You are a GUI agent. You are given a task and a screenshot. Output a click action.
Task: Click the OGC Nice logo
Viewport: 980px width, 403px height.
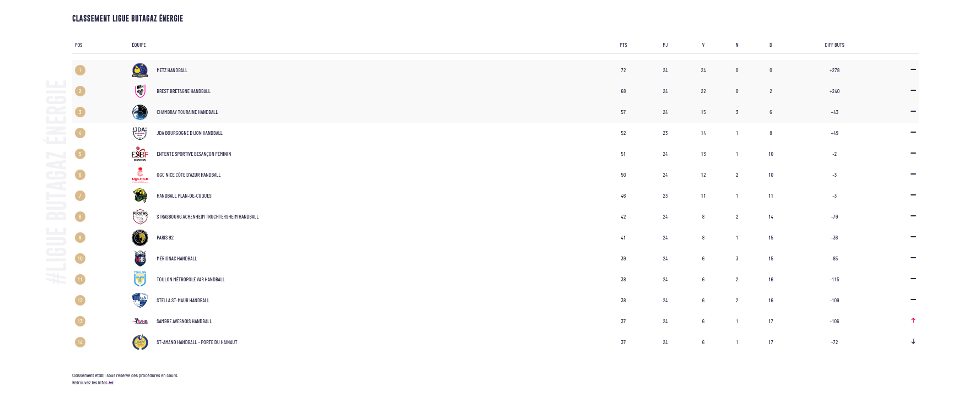coord(140,175)
